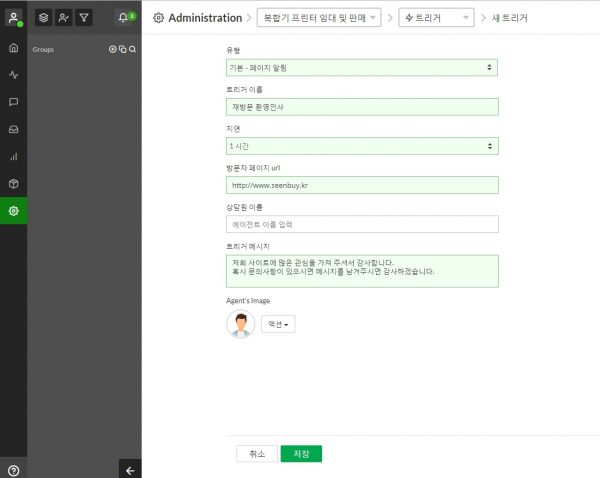
Task: Open the Reporting bar chart icon
Action: click(14, 157)
